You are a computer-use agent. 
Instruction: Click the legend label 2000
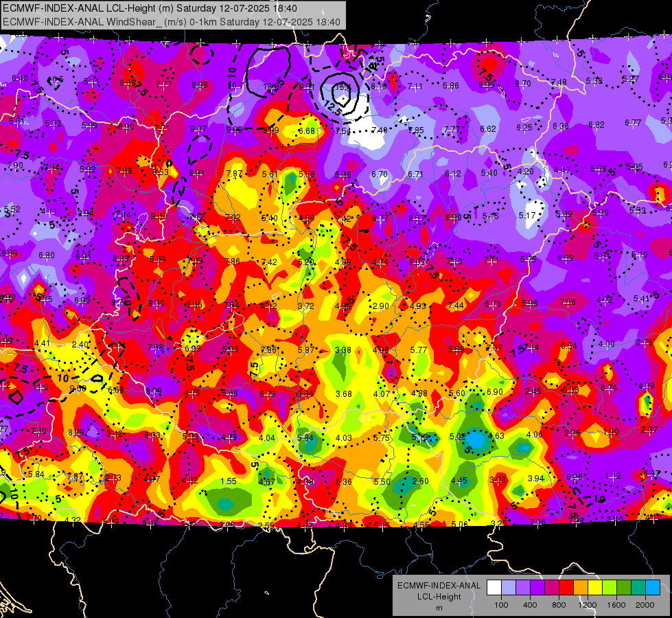click(645, 605)
